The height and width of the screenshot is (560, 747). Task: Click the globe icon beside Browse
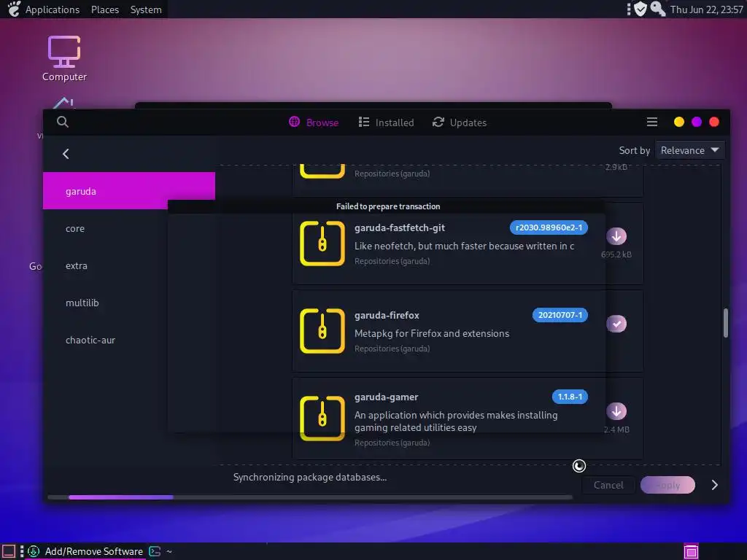(x=295, y=122)
